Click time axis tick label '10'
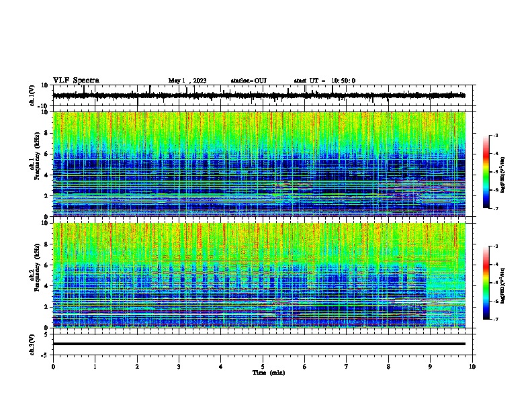This screenshot has height=411, width=532. click(x=472, y=367)
